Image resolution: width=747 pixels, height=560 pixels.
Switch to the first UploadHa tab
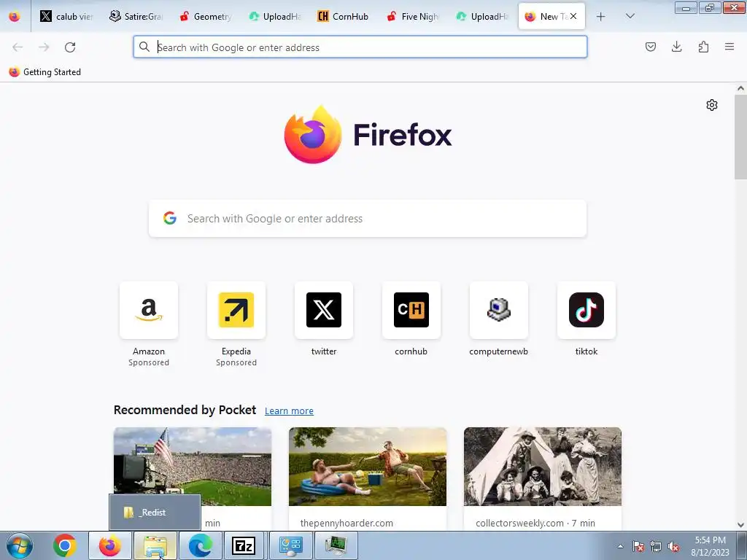(x=275, y=16)
